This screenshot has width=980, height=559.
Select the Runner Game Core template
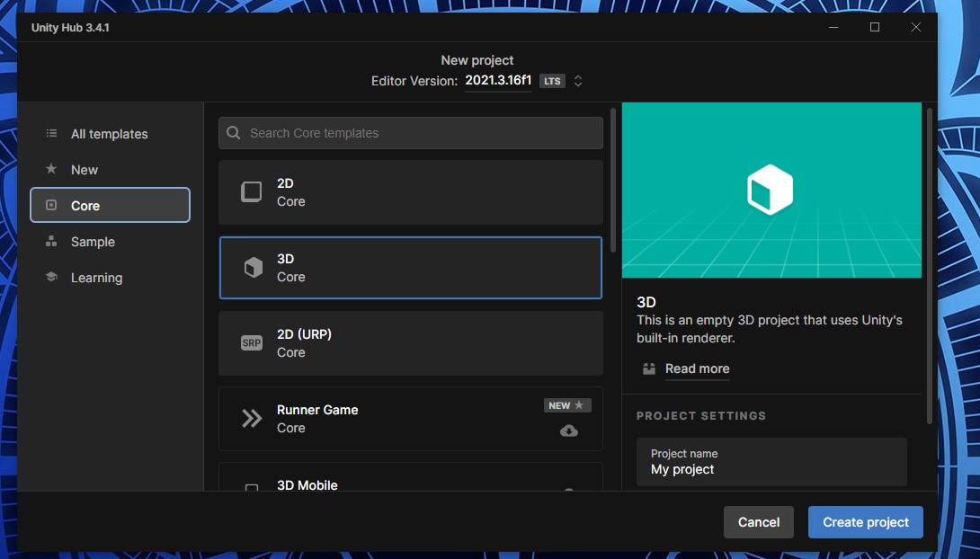[x=411, y=419]
